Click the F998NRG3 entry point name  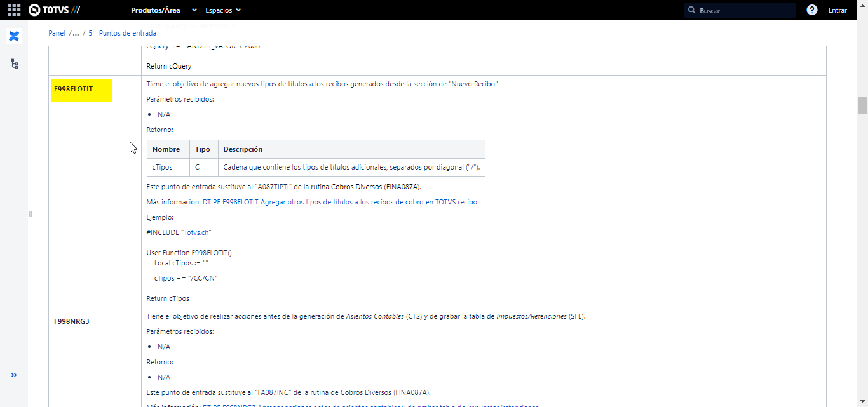coord(72,321)
